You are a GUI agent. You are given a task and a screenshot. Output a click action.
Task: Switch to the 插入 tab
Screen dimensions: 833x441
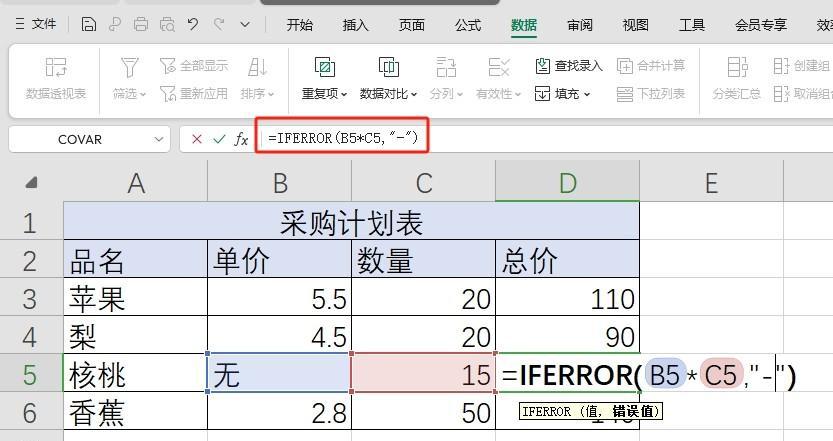point(355,25)
